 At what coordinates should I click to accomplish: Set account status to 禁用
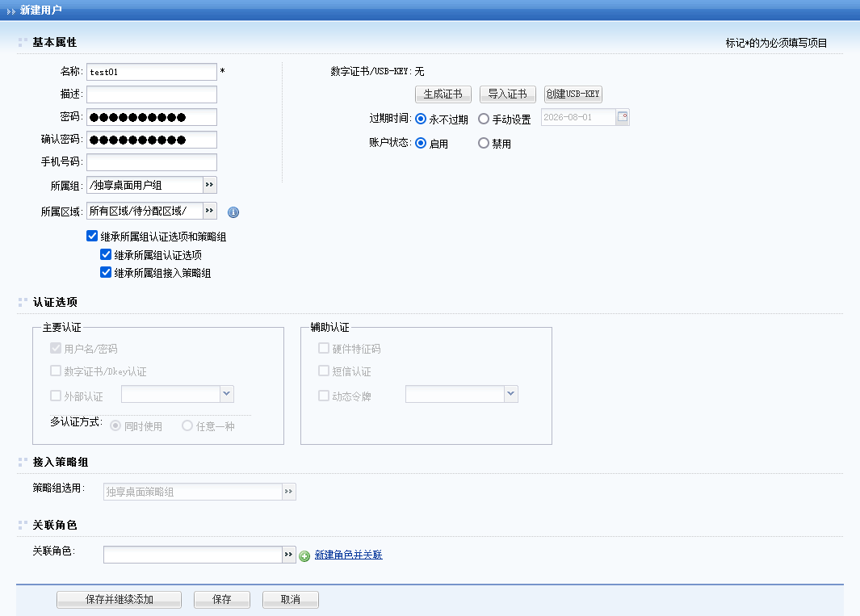point(484,144)
